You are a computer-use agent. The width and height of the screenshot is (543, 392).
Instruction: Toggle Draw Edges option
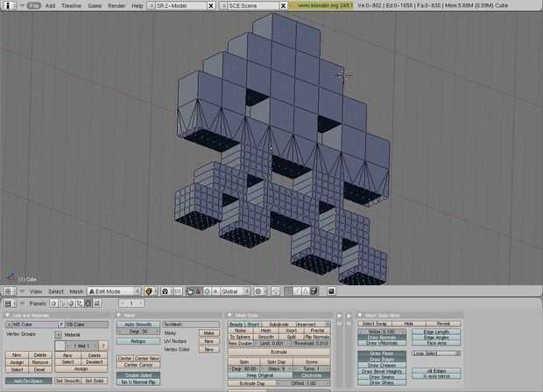(382, 360)
